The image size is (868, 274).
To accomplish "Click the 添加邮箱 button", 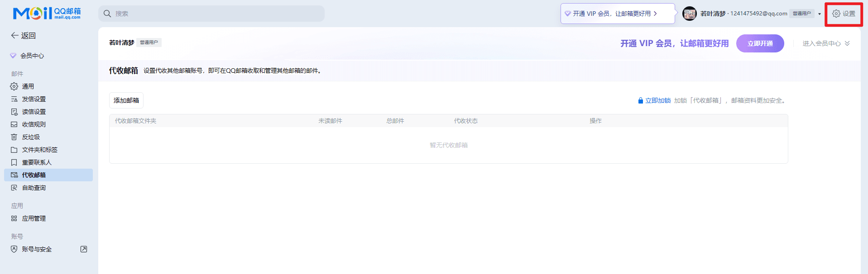I will (126, 100).
